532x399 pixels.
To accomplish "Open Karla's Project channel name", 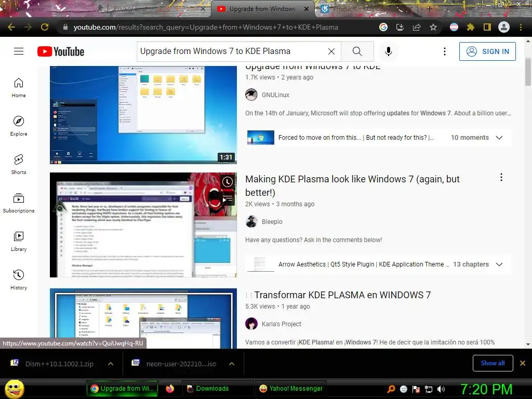I will point(281,324).
